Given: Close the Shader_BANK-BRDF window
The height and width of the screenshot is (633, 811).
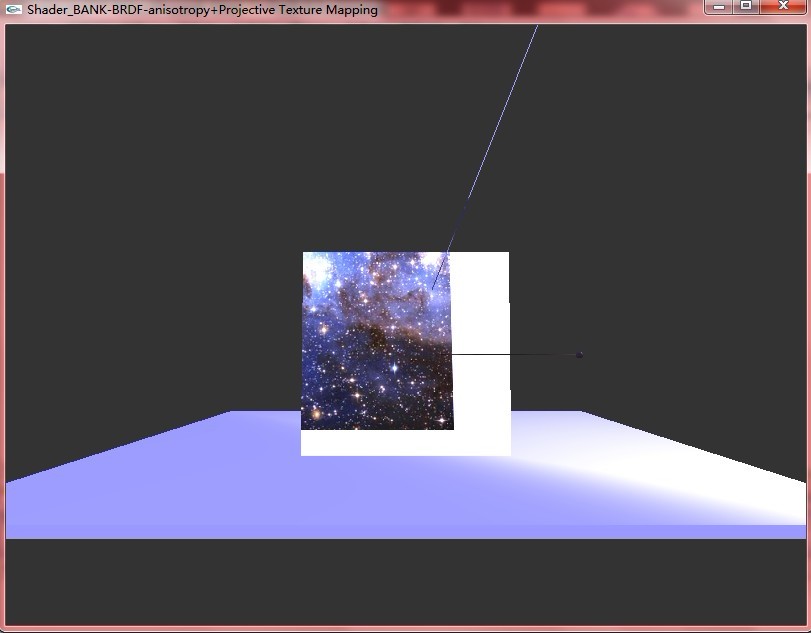Looking at the screenshot, I should coord(783,6).
